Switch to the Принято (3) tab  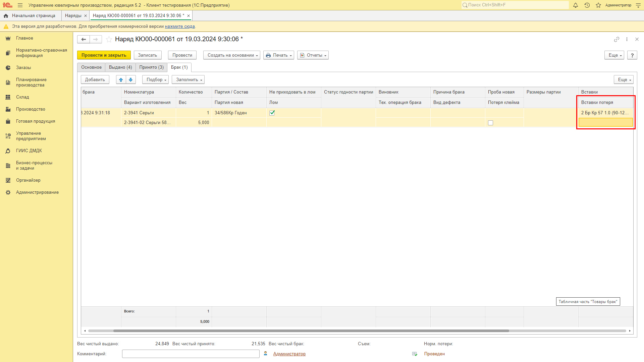coord(152,67)
